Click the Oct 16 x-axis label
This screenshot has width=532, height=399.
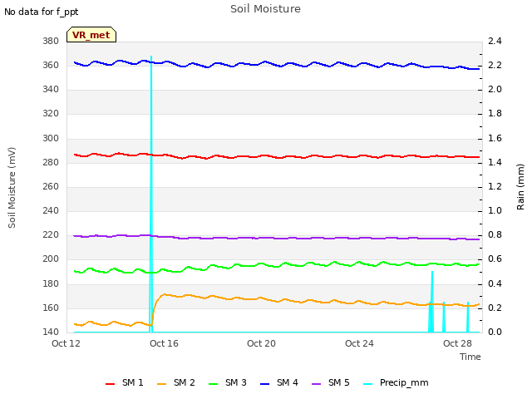click(164, 343)
